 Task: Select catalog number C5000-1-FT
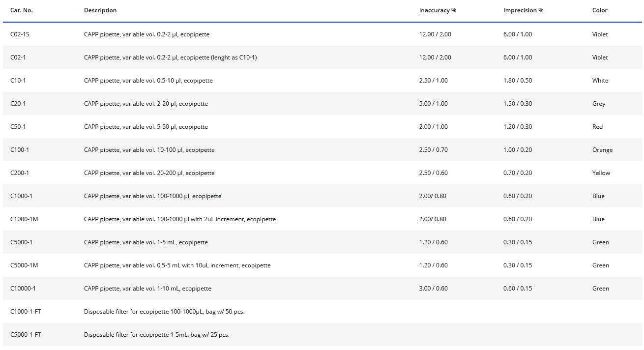[x=26, y=335]
